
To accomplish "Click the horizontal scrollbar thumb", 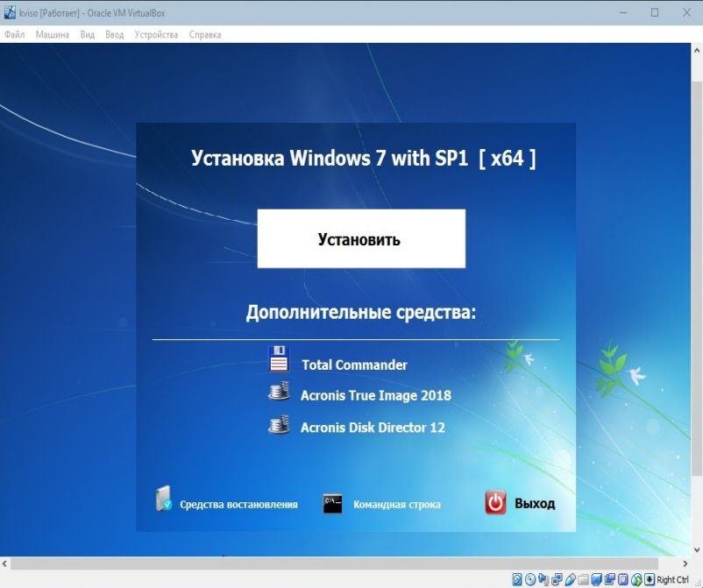I will pos(334,563).
